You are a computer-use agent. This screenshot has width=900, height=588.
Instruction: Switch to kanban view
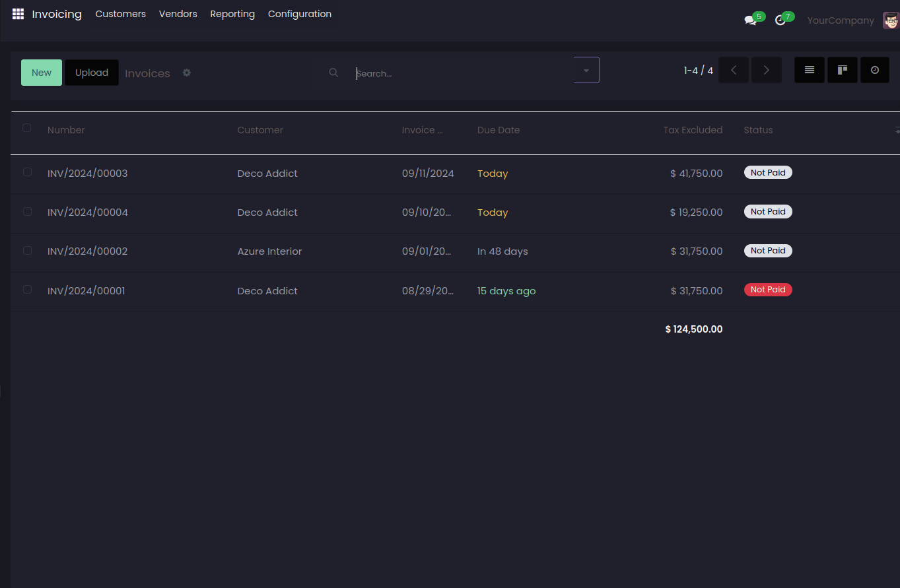(x=842, y=70)
